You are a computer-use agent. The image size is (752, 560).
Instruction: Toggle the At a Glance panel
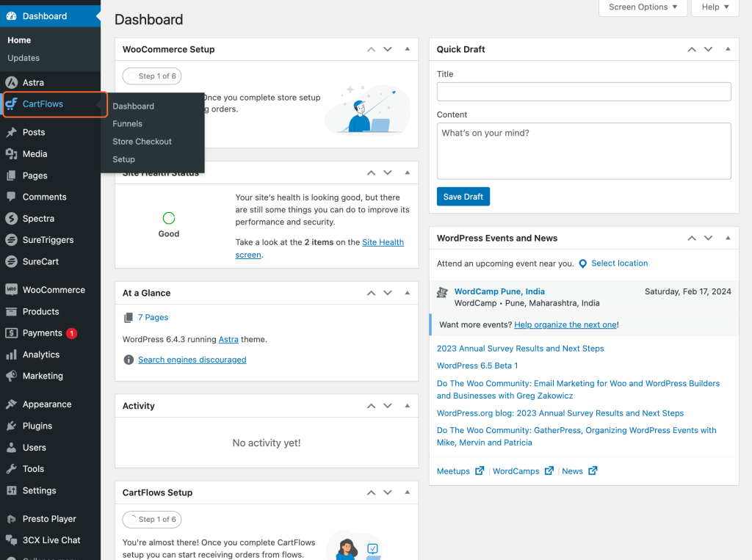(x=408, y=293)
